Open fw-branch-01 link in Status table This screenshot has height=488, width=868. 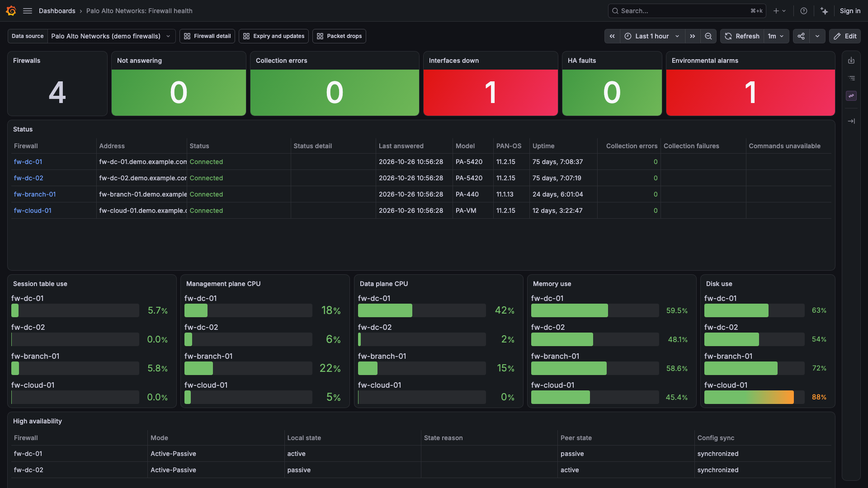coord(35,194)
